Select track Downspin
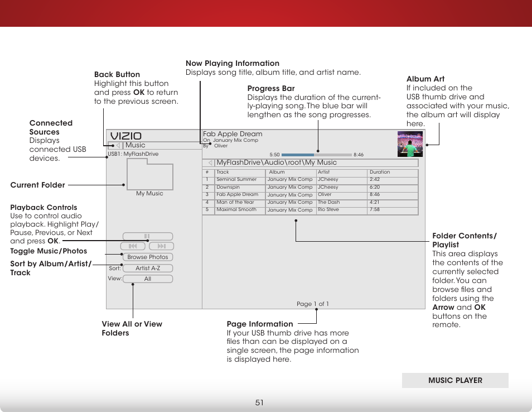 pos(228,187)
